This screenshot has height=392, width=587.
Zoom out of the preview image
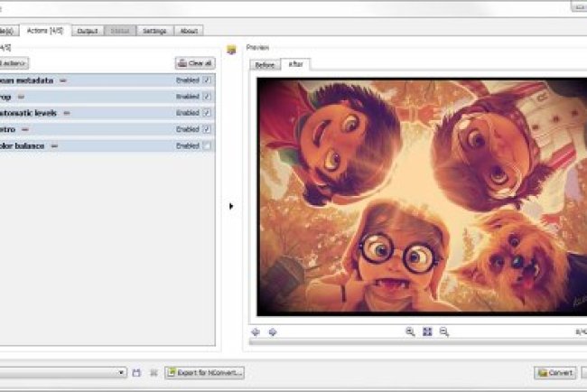tap(444, 331)
